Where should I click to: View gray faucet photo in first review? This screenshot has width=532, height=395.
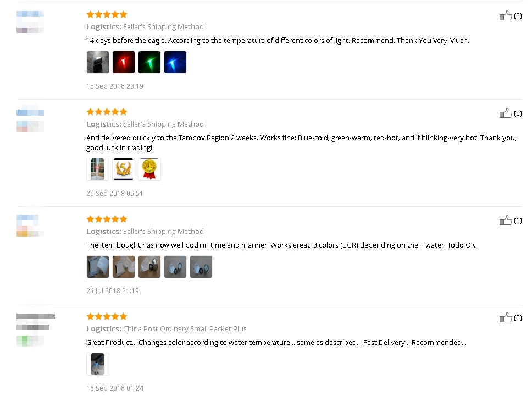pyautogui.click(x=98, y=62)
